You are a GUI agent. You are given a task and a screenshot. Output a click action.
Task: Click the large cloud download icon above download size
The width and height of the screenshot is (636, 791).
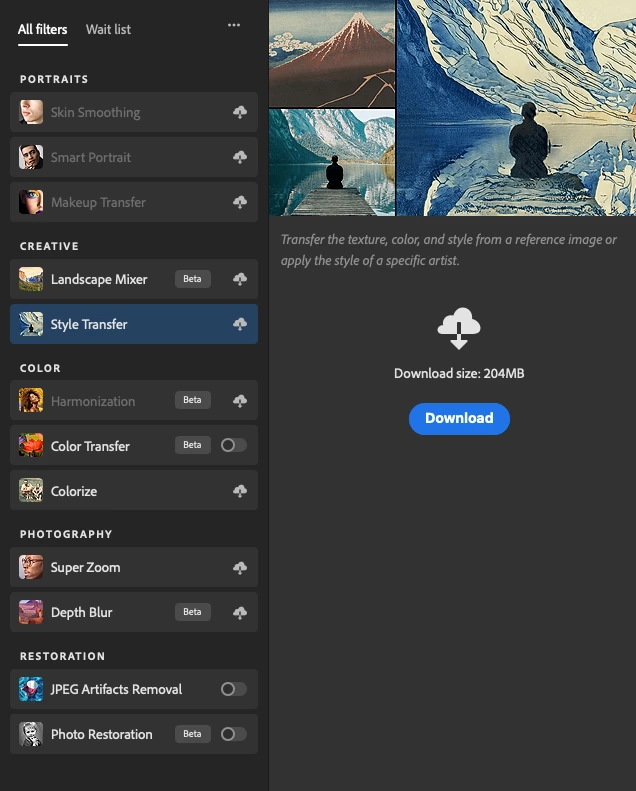(x=459, y=328)
